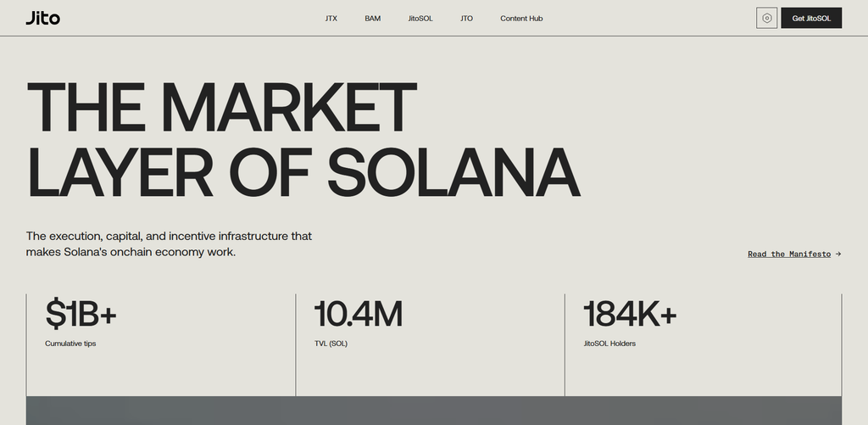Select JitoSOL in the top navigation
The height and width of the screenshot is (425, 868).
coord(420,19)
